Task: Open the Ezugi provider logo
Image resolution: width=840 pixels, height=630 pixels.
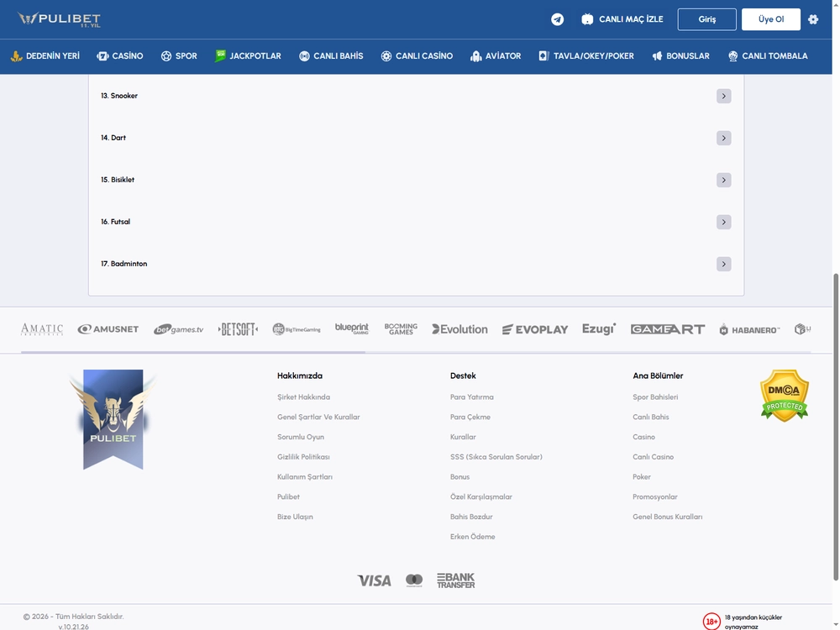Action: 599,328
